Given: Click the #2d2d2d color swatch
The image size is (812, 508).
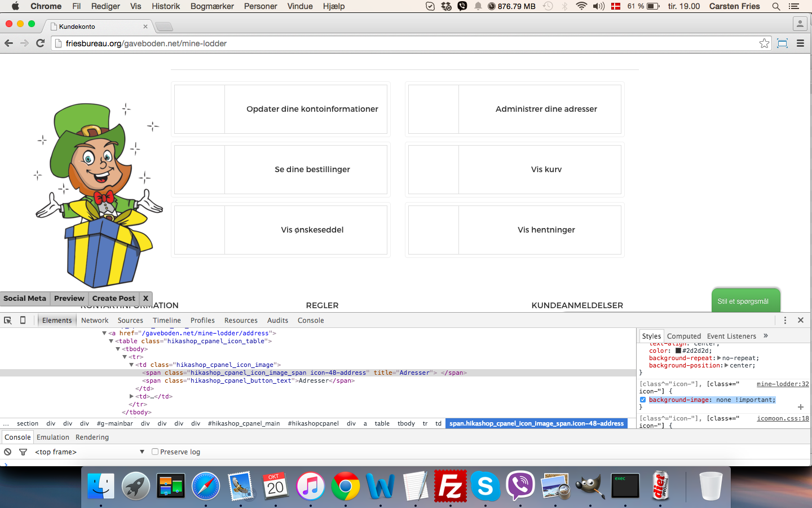Looking at the screenshot, I should point(678,351).
